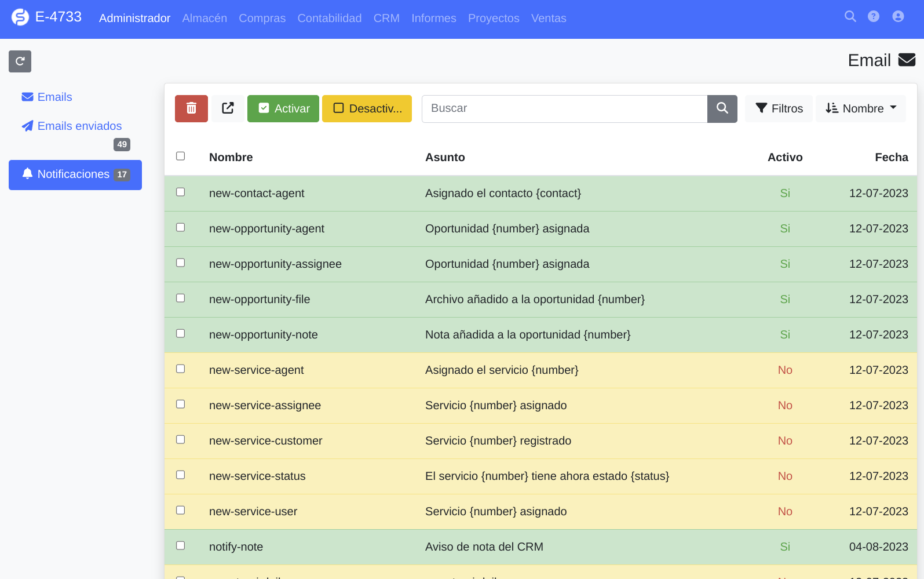Screen dimensions: 924x579
Task: Check the new-service-status row checkbox
Action: (181, 475)
